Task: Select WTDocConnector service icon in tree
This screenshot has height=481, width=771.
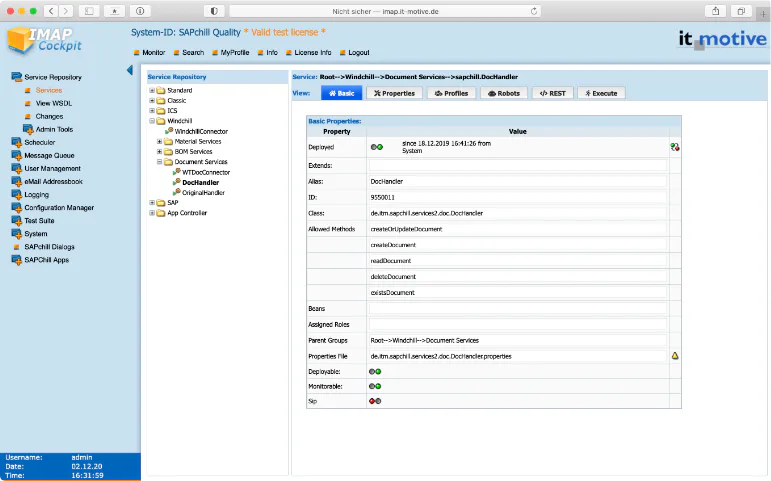Action: tap(177, 172)
